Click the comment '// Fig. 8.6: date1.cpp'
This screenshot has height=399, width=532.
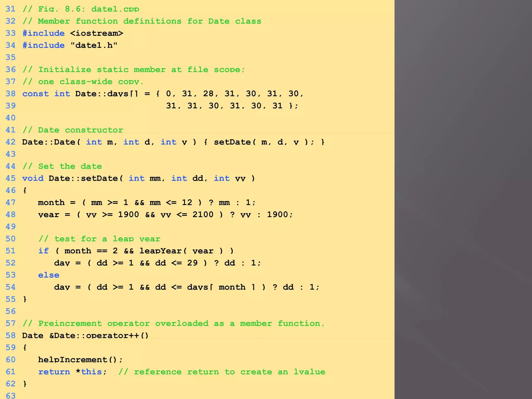pos(81,9)
